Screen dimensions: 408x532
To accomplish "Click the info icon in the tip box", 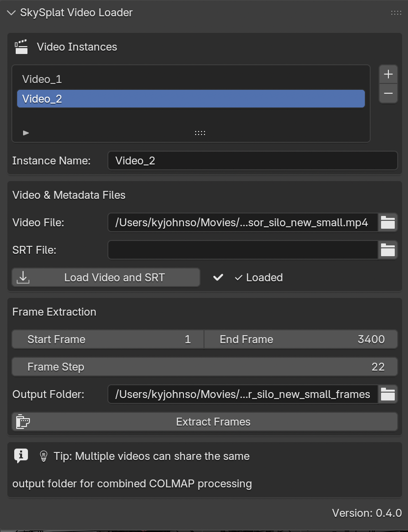I will (x=21, y=455).
